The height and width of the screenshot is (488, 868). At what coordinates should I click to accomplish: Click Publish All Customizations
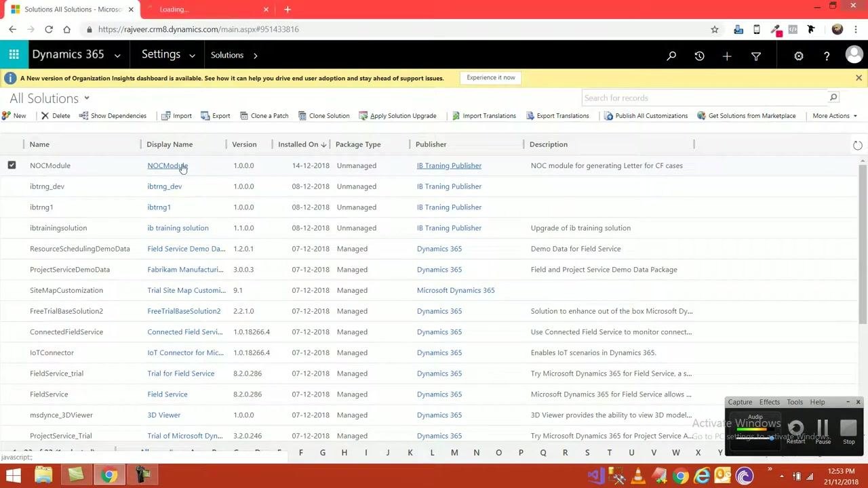pos(646,116)
